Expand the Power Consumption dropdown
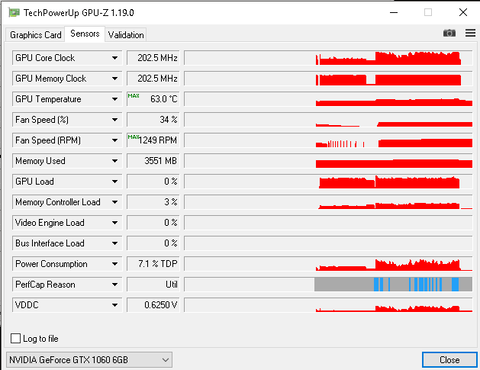This screenshot has width=480, height=370. 115,264
